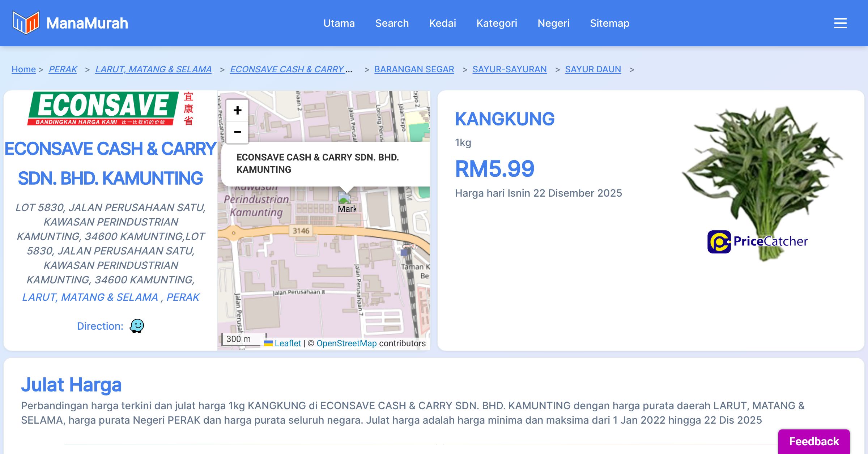Screen dimensions: 868x454
Task: Click the Econsave store logo
Action: tap(110, 109)
